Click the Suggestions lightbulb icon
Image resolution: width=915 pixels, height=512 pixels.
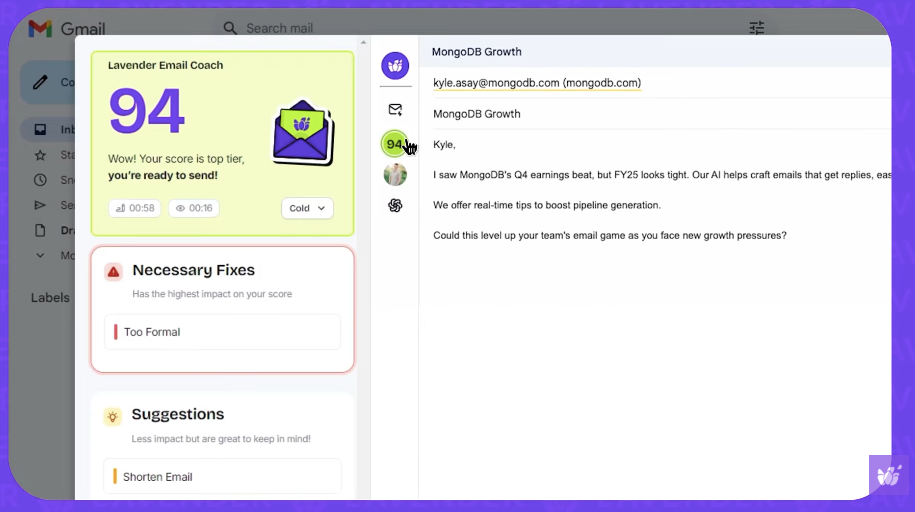click(x=113, y=417)
